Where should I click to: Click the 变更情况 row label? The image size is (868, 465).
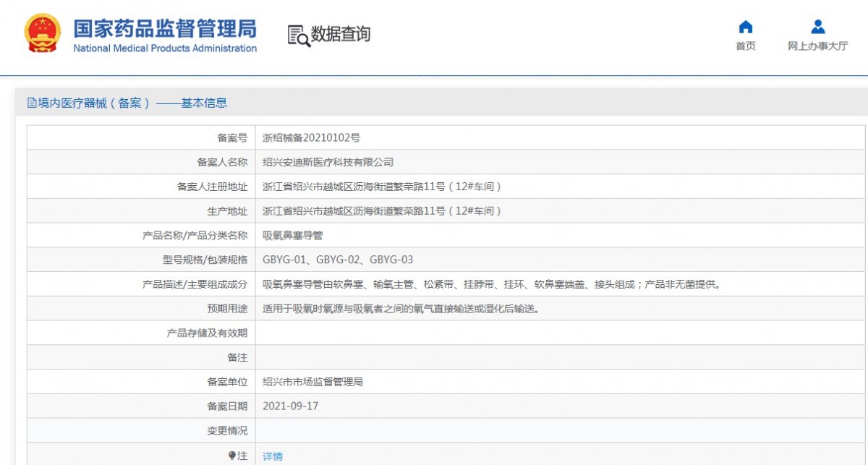point(227,431)
